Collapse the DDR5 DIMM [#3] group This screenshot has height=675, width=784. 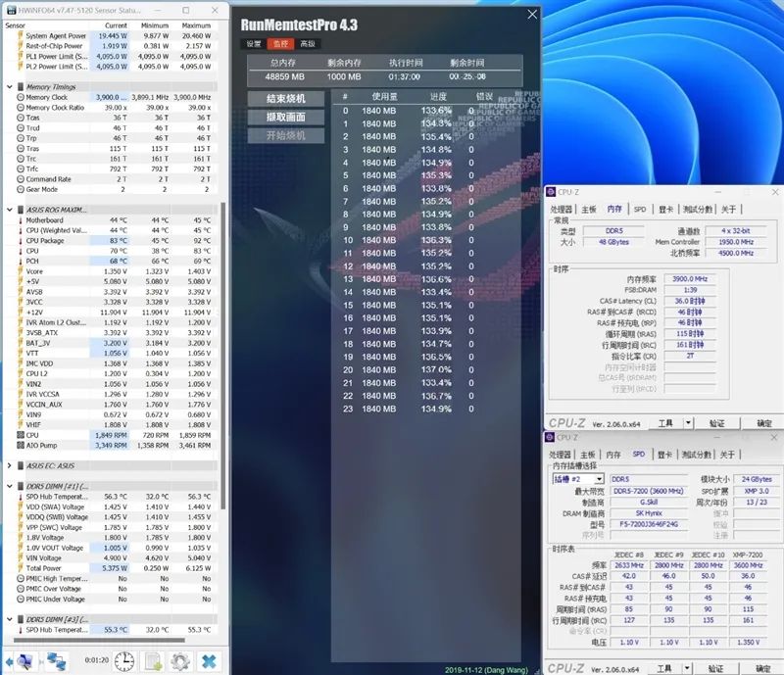tap(9, 619)
